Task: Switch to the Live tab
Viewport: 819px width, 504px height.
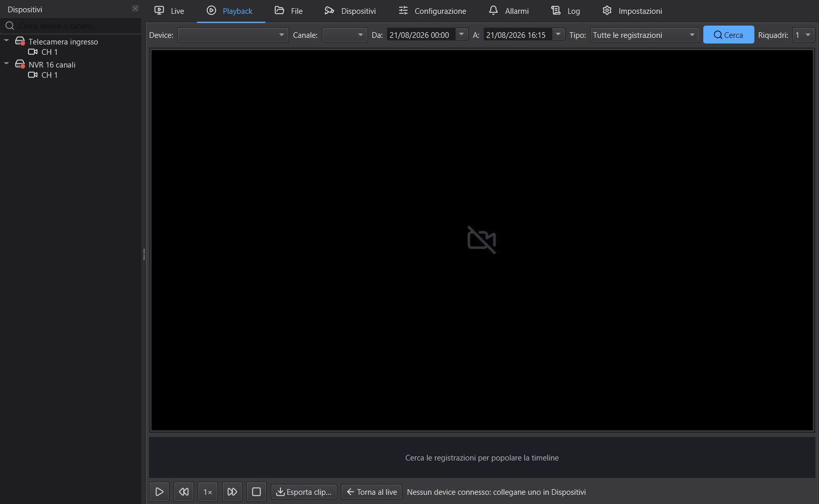Action: pyautogui.click(x=169, y=11)
